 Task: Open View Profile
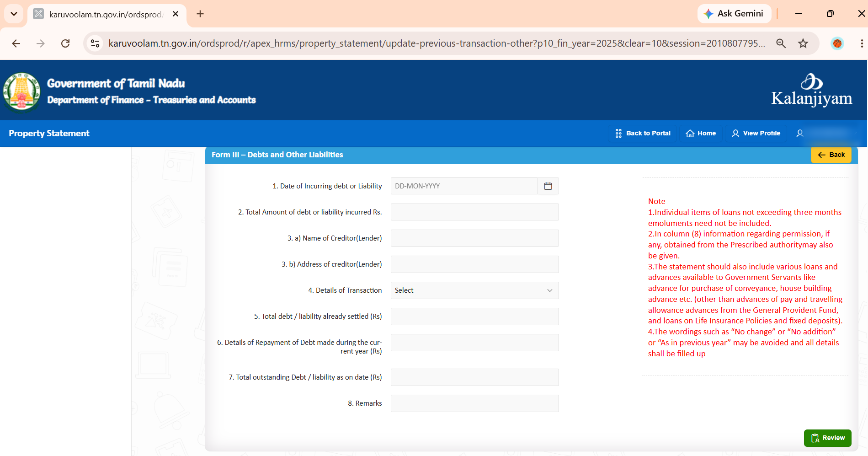tap(756, 134)
